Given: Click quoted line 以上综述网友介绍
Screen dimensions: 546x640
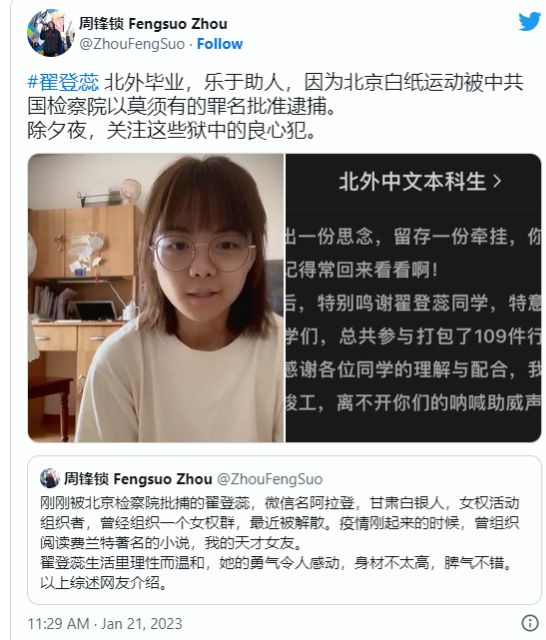Looking at the screenshot, I should (104, 582).
